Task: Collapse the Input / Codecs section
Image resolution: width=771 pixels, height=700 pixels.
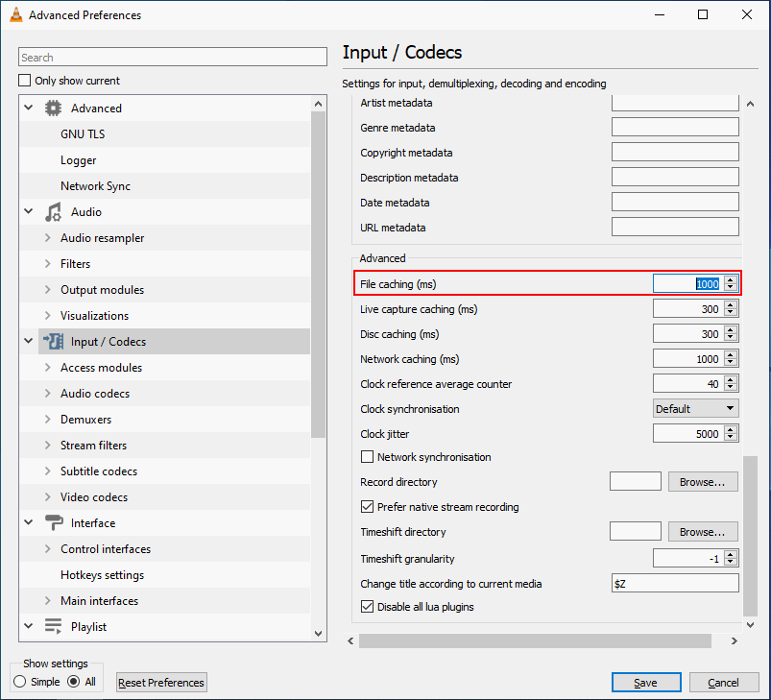Action: [29, 341]
